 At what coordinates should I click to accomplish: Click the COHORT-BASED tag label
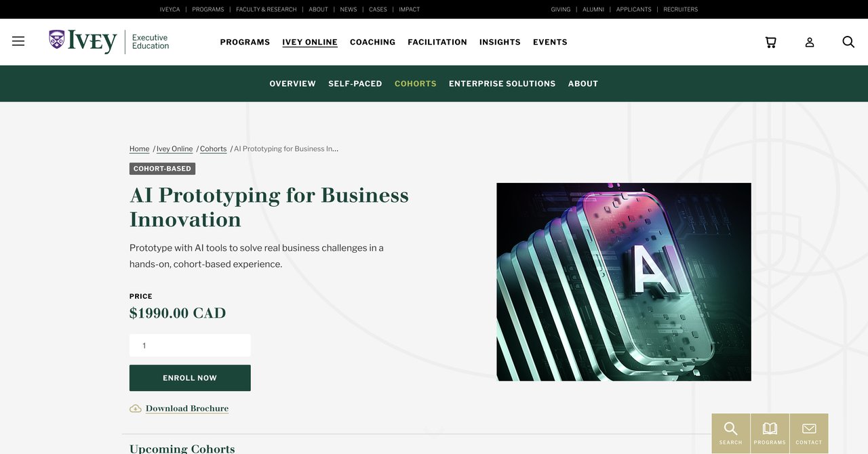click(162, 169)
